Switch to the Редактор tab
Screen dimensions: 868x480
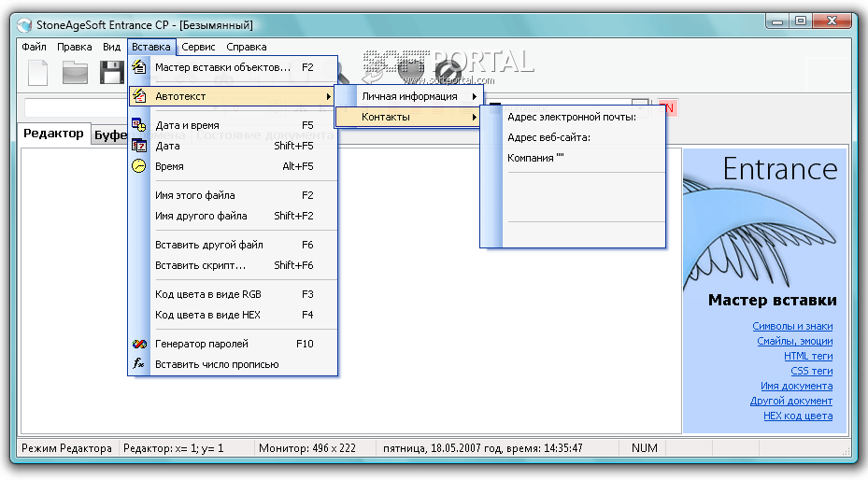[x=53, y=134]
